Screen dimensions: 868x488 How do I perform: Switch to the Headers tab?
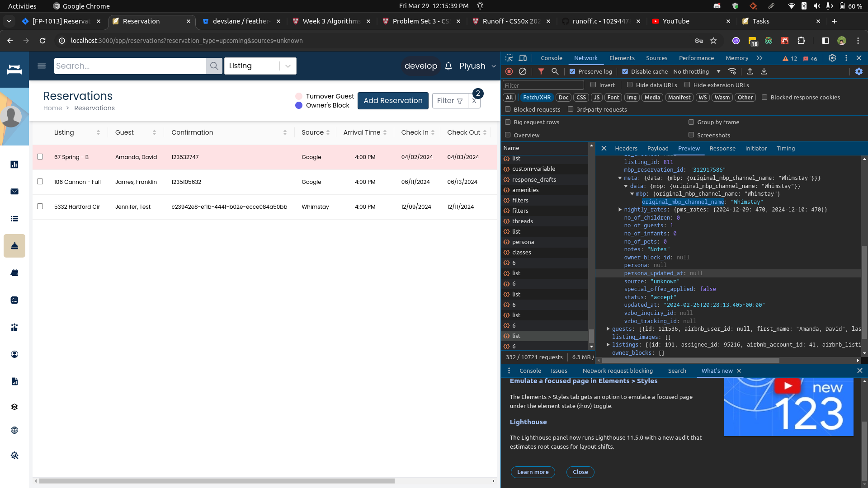click(626, 148)
